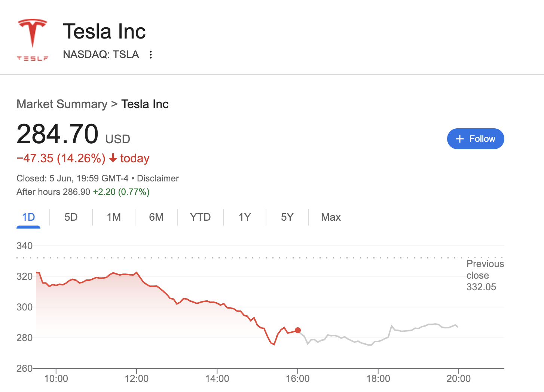544x392 pixels.
Task: Click the Tesla logo icon
Action: point(33,39)
